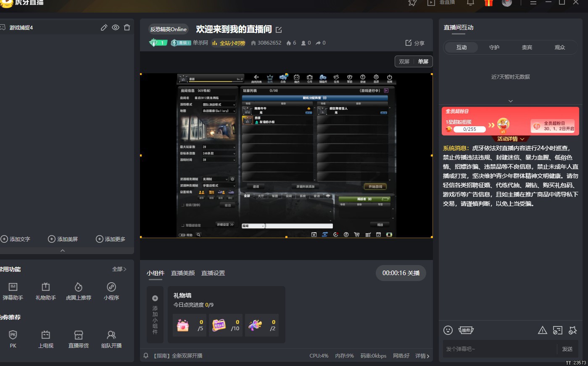Click 添加美屏 option

[63, 239]
